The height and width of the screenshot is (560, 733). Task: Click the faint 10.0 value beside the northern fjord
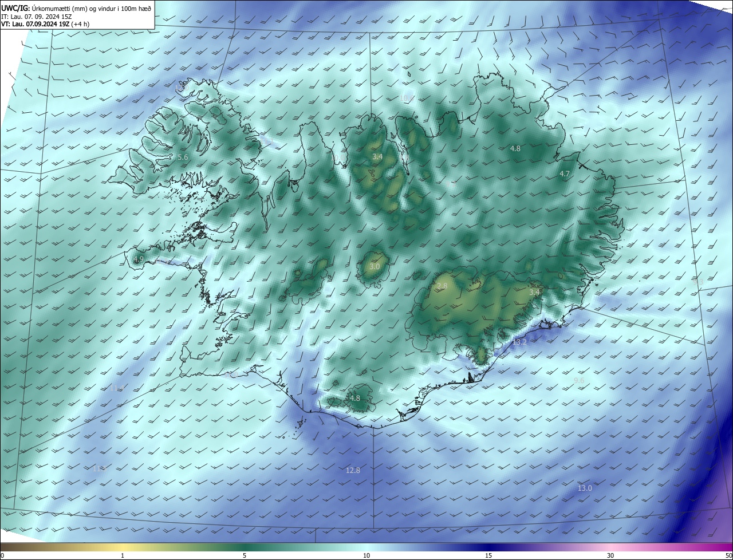(x=338, y=157)
